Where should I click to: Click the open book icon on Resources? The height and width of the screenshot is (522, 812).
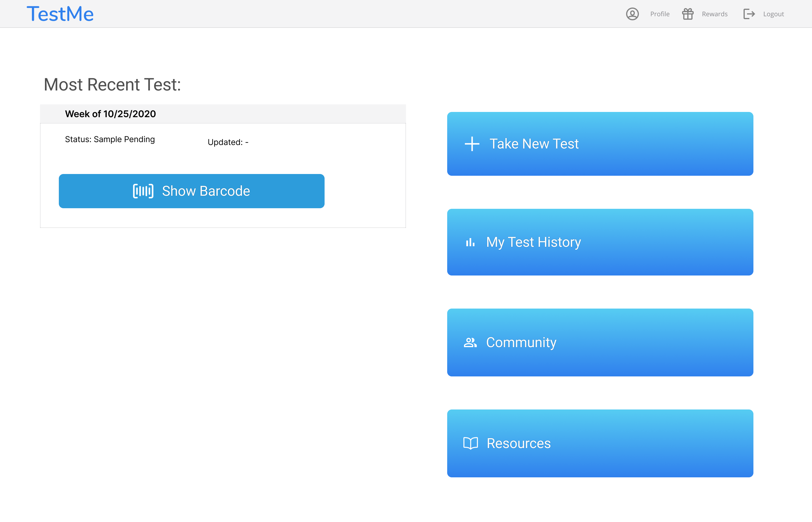click(470, 443)
